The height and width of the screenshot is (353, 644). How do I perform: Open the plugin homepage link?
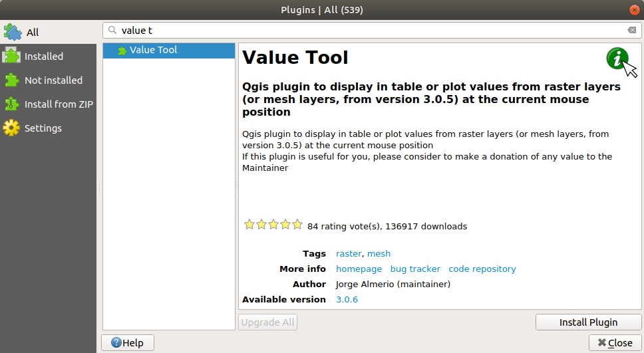[x=359, y=269]
